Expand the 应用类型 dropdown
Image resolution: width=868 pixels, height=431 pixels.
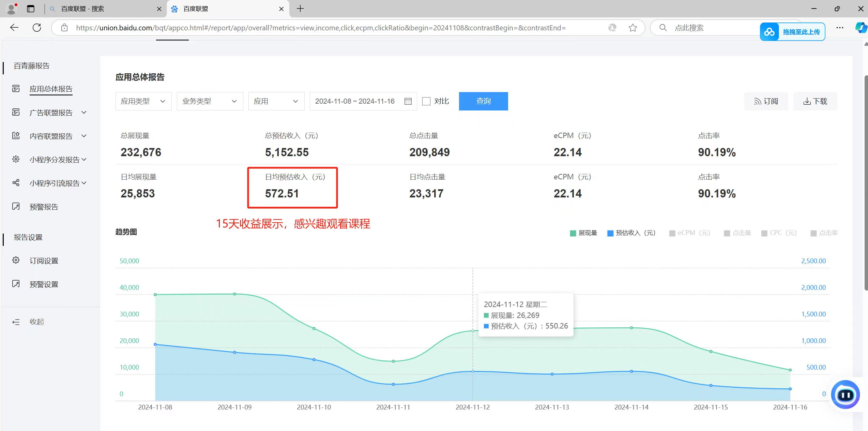(x=142, y=101)
